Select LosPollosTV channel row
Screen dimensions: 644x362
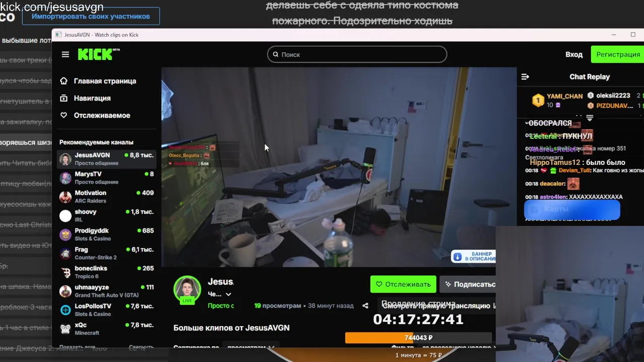tap(106, 310)
